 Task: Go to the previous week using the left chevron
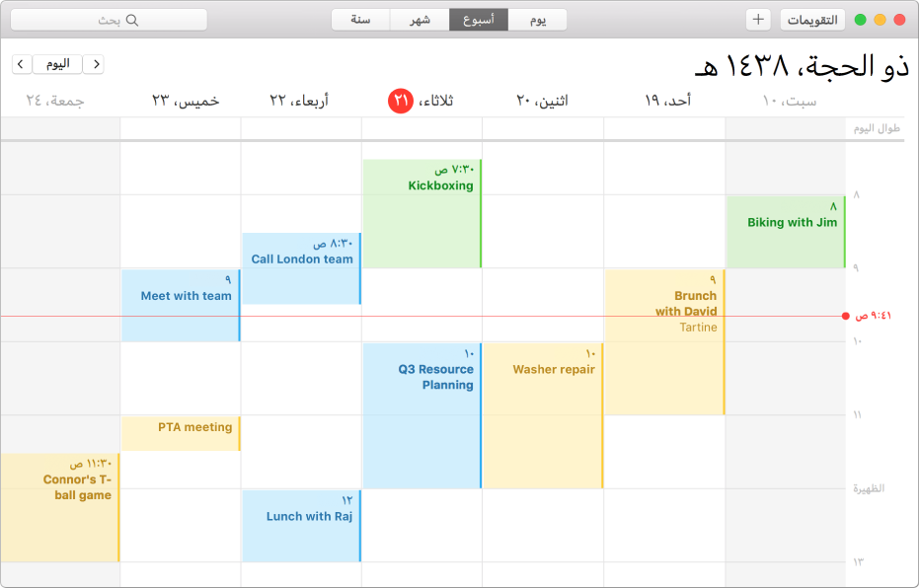21,64
